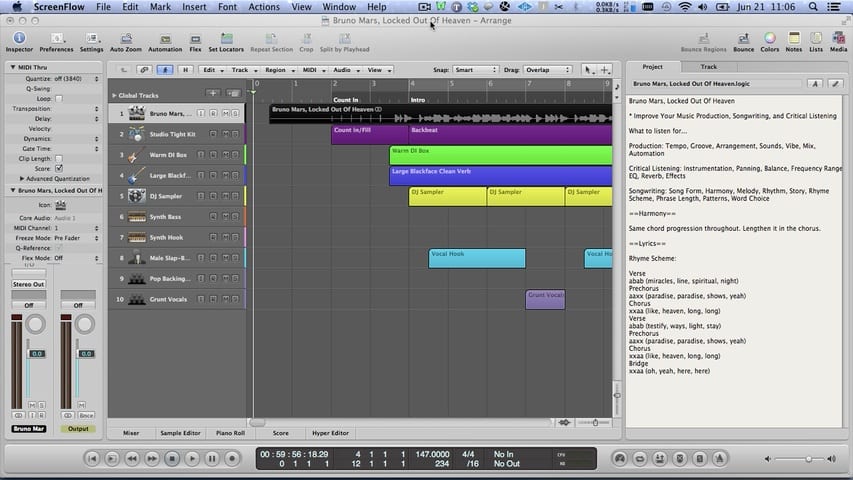Image resolution: width=853 pixels, height=480 pixels.
Task: Enable Flex view from the toolbar
Action: [x=195, y=38]
